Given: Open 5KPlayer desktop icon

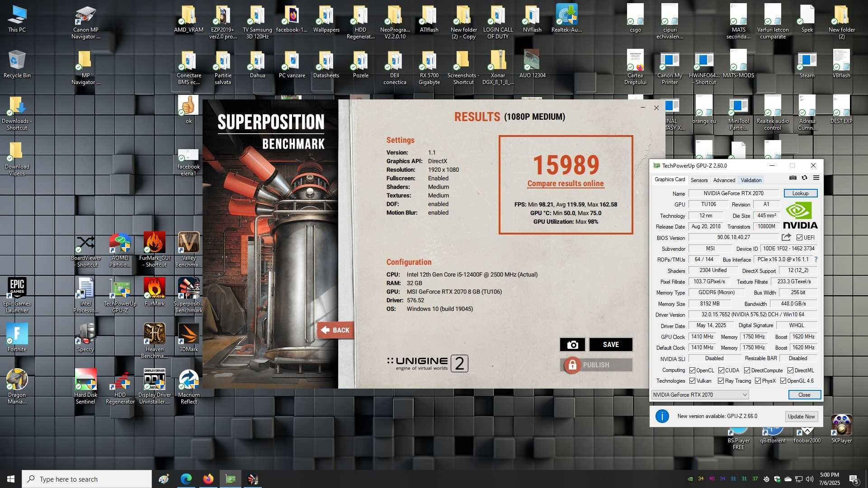Looking at the screenshot, I should pos(841,429).
